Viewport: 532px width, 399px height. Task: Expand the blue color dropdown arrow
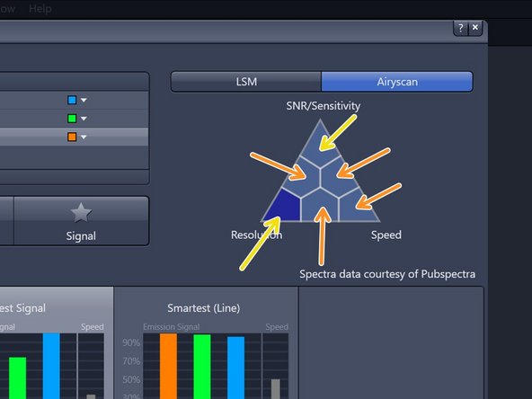[x=84, y=100]
